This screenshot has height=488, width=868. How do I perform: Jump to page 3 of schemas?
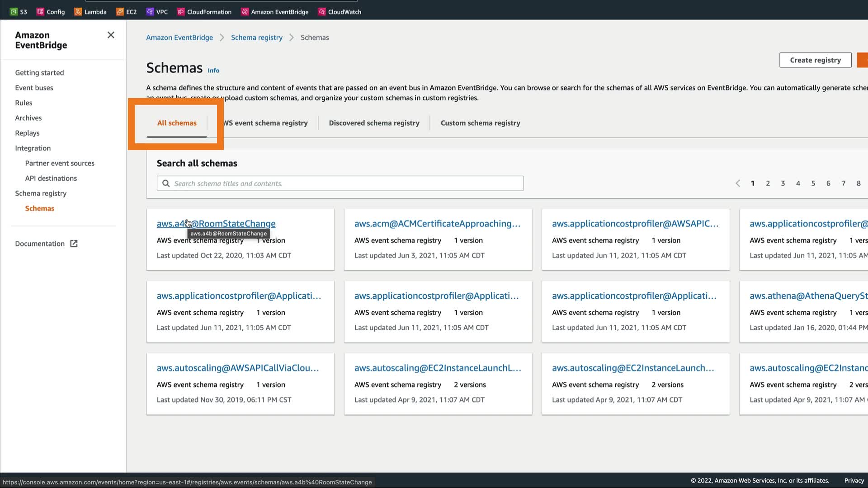coord(783,183)
